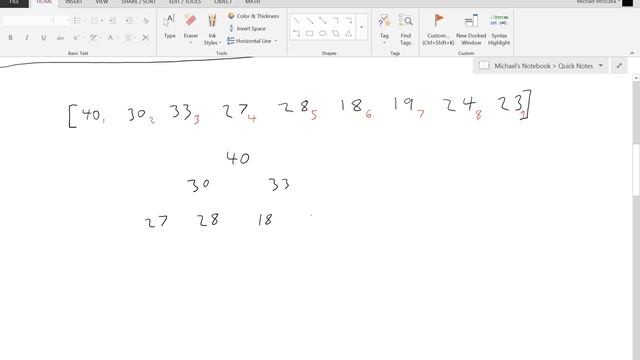Select the parallelogram shape
Screen dimensions: 640x360
click(x=336, y=33)
